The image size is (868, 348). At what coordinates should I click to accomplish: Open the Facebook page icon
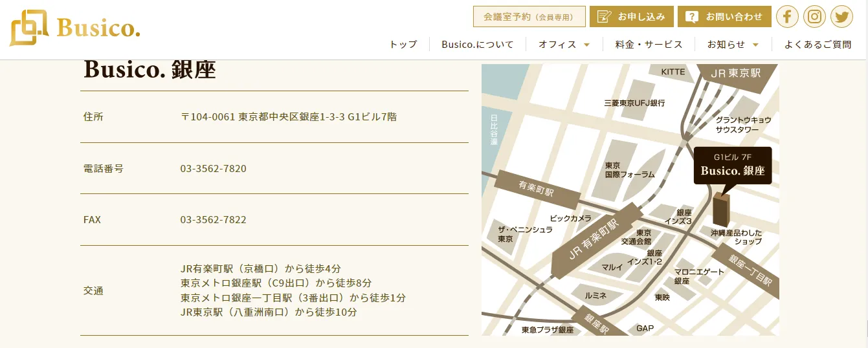pyautogui.click(x=787, y=17)
